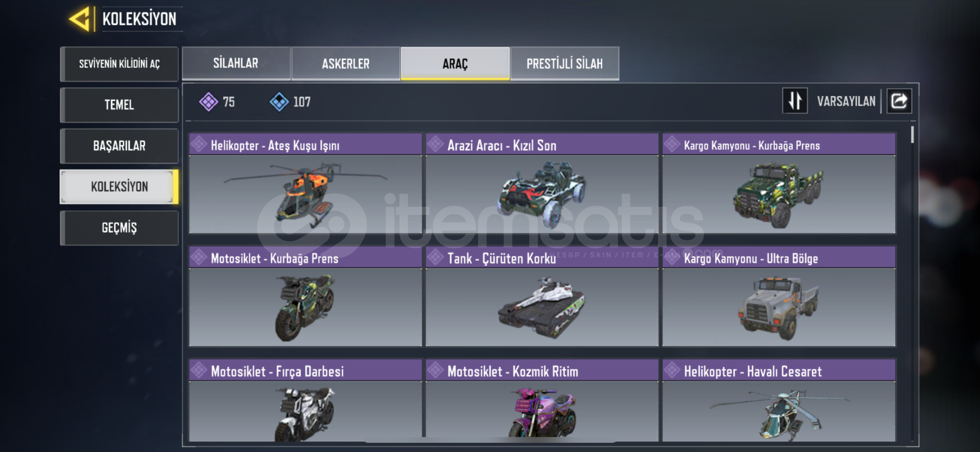980x452 pixels.
Task: Click rarity icon on Helikopter - Ateş Kuşu Işını
Action: tap(199, 144)
